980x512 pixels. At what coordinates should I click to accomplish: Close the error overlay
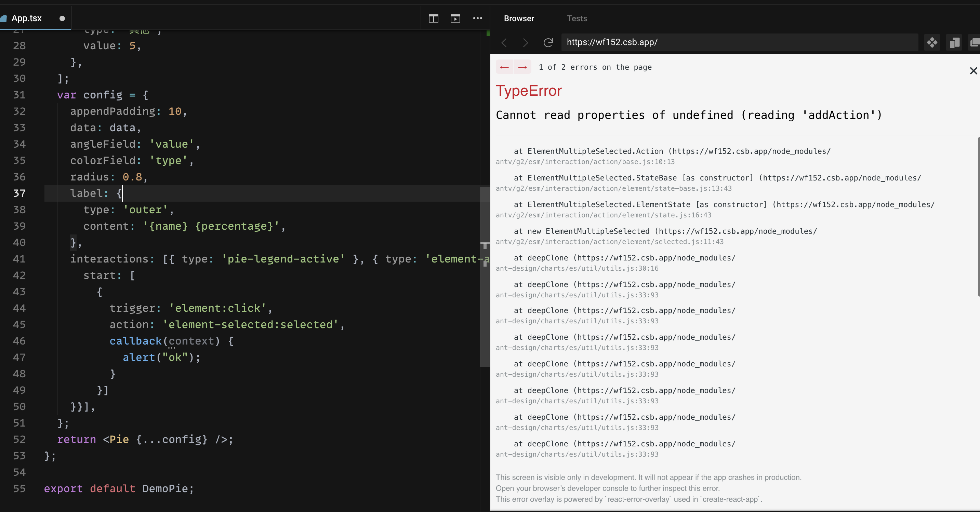[973, 71]
